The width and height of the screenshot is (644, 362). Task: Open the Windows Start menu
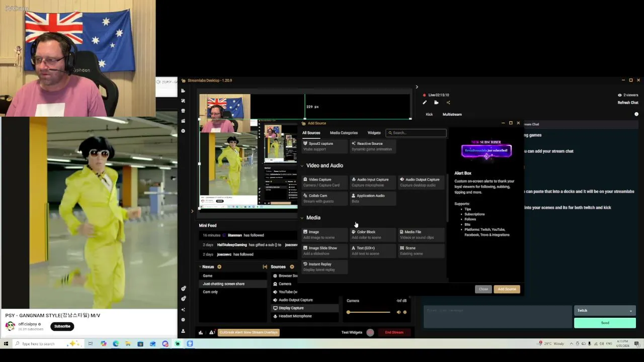click(x=6, y=344)
